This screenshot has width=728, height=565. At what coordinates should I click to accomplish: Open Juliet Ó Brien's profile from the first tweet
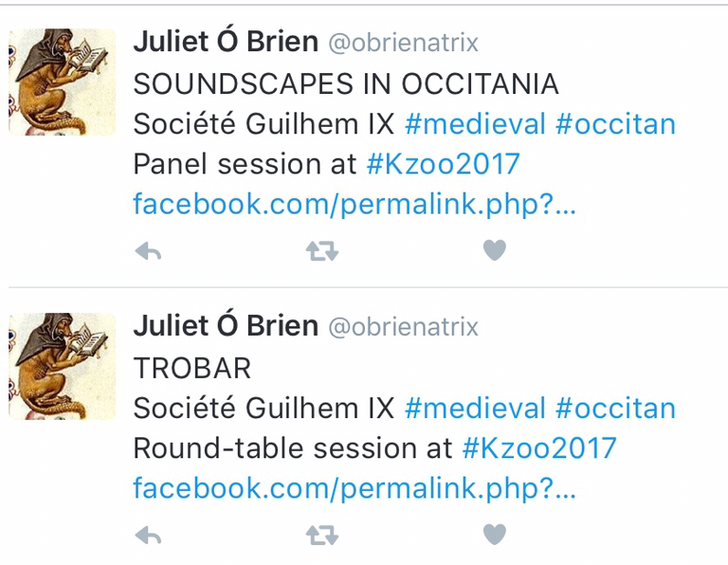pyautogui.click(x=226, y=42)
